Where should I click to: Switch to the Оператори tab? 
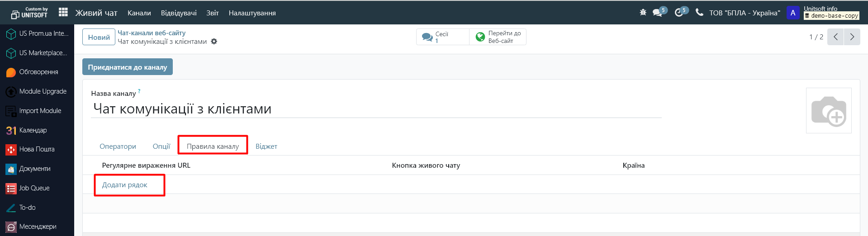[x=118, y=146]
